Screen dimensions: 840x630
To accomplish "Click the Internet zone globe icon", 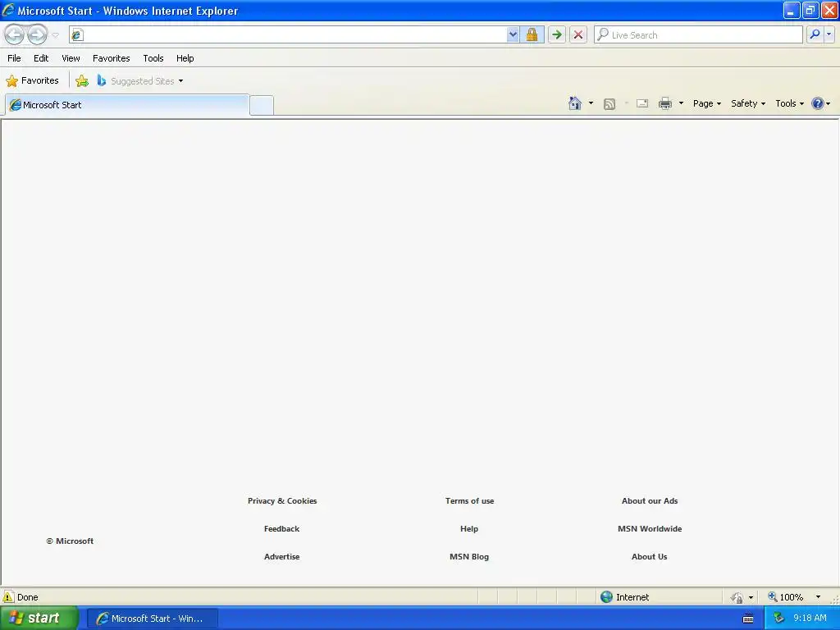I will point(606,597).
